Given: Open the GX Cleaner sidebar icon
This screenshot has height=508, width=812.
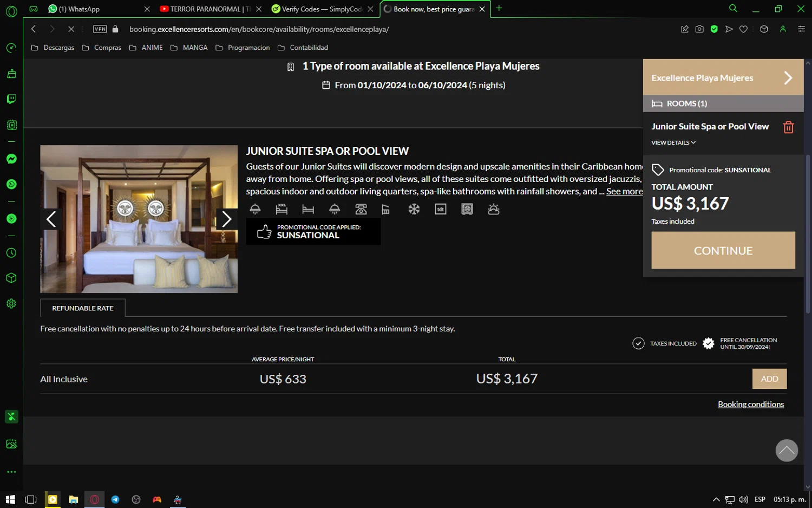Looking at the screenshot, I should coord(11,74).
